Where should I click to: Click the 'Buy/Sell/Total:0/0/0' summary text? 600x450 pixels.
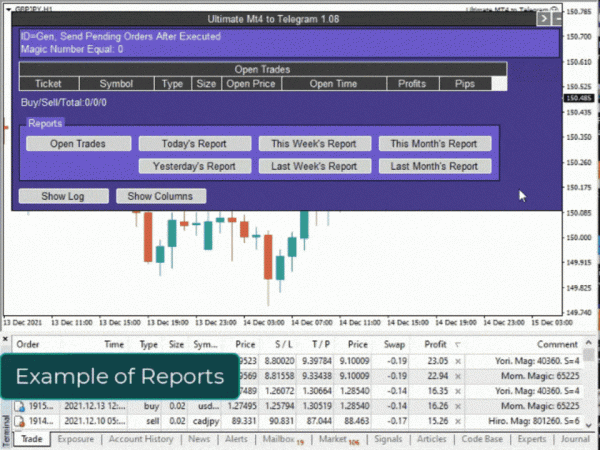click(x=64, y=103)
